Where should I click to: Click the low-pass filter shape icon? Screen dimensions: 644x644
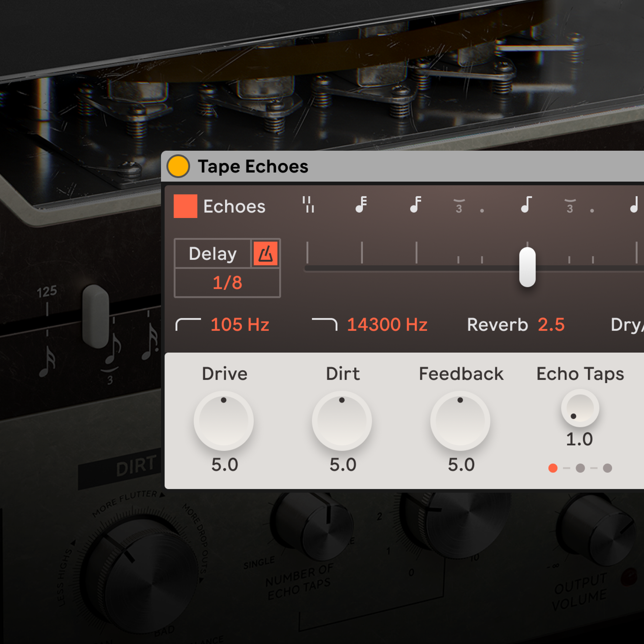pos(324,324)
